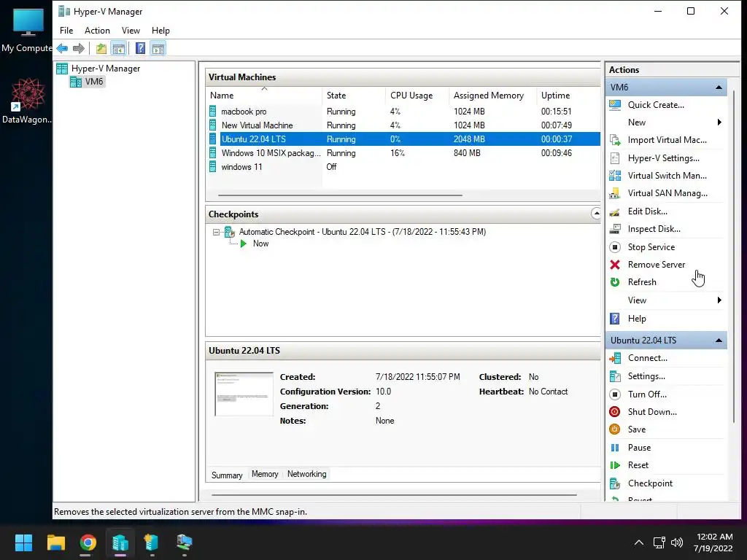Click Turn Off action
This screenshot has height=560, width=747.
coord(647,394)
